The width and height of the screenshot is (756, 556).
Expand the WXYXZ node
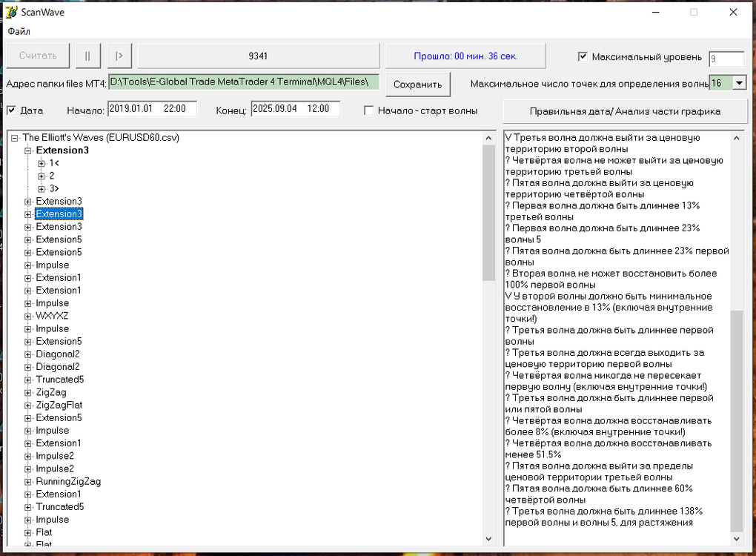click(x=28, y=317)
